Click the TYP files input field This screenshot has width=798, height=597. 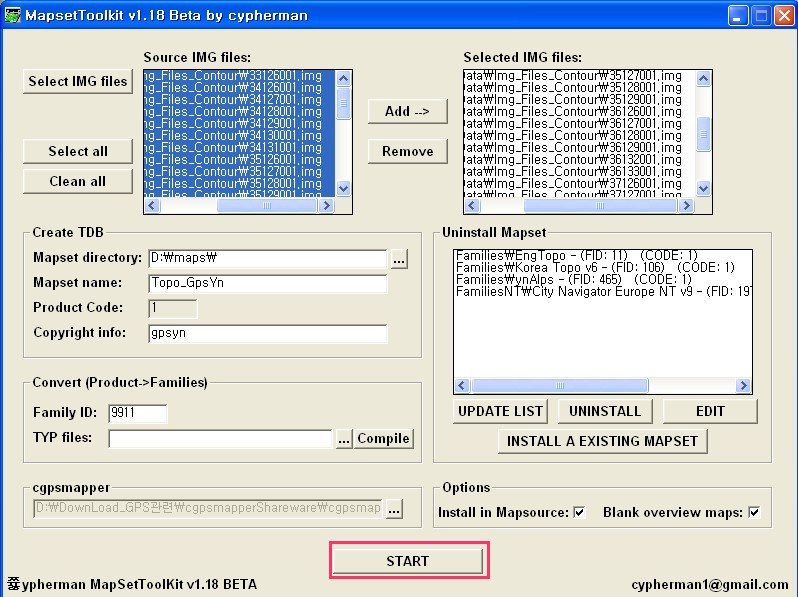click(x=220, y=439)
